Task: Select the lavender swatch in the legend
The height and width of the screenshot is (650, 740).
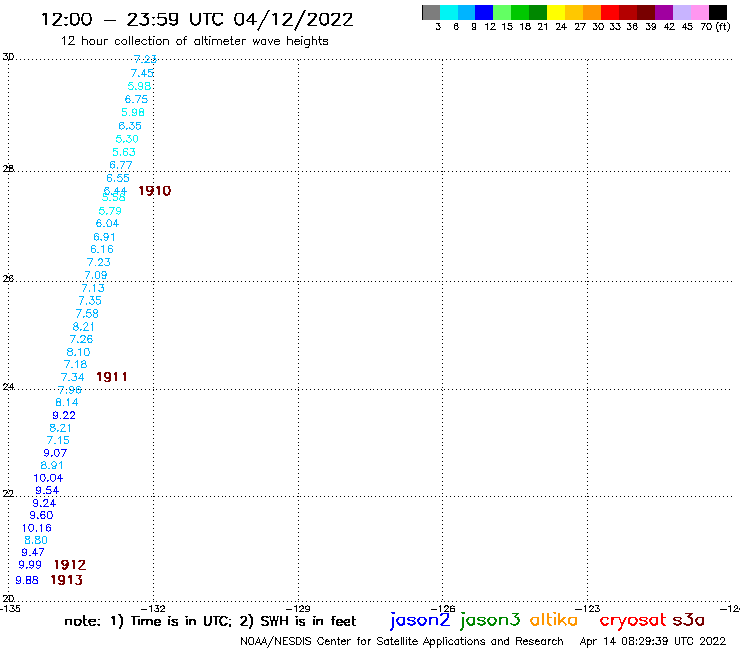Action: pos(682,12)
